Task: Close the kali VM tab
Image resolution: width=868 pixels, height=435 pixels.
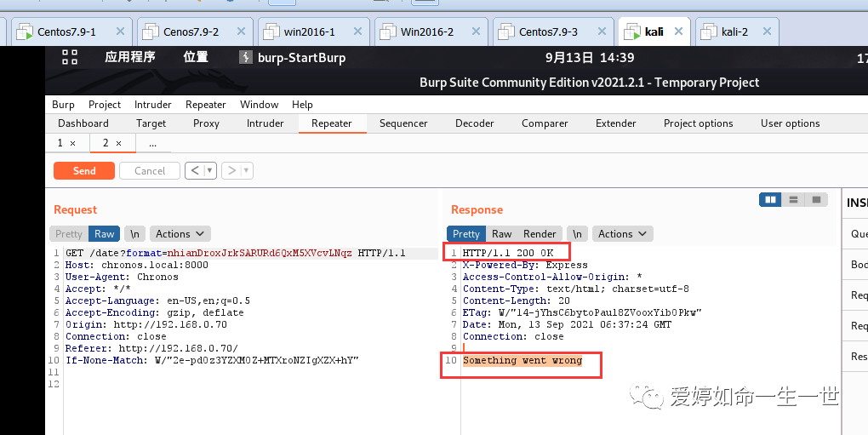Action: 678,31
